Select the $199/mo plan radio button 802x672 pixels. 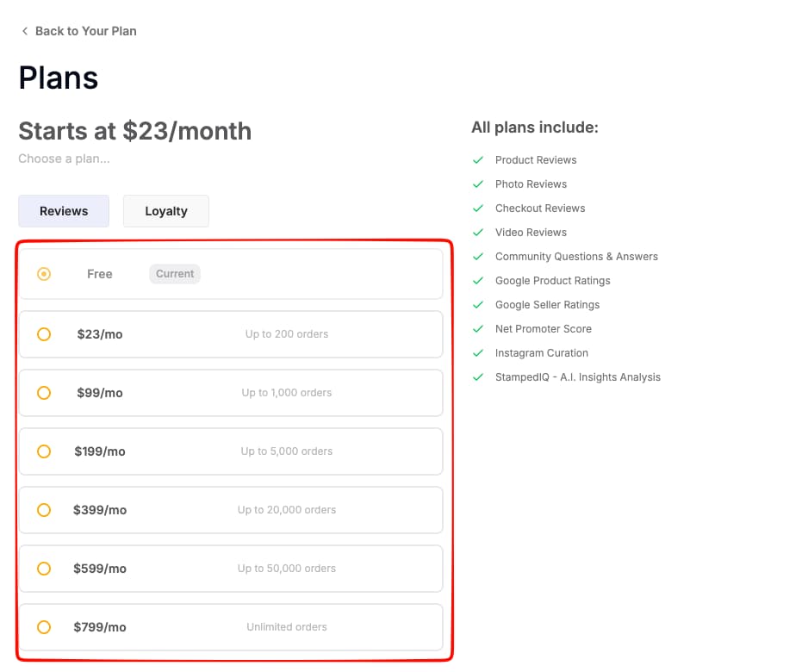(44, 451)
